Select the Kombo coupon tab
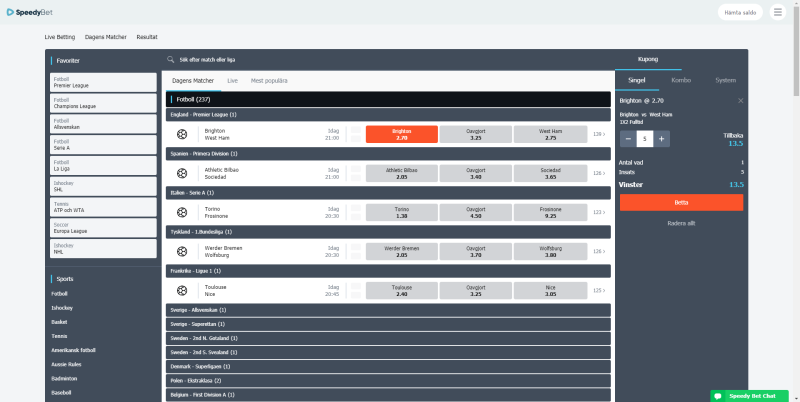This screenshot has width=800, height=402. pos(681,80)
